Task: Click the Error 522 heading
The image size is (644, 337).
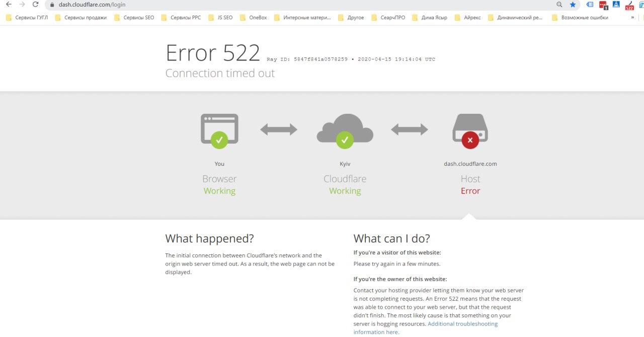Action: click(x=213, y=53)
